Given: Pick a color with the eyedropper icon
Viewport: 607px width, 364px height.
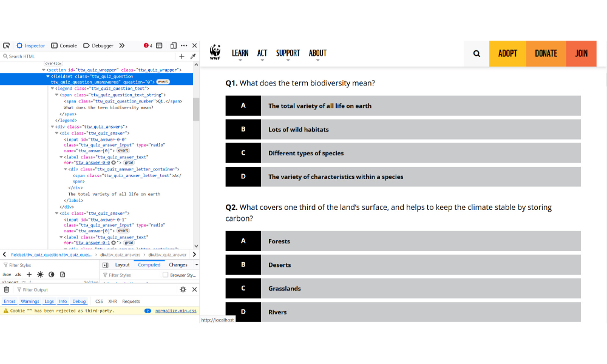Looking at the screenshot, I should coord(193,56).
